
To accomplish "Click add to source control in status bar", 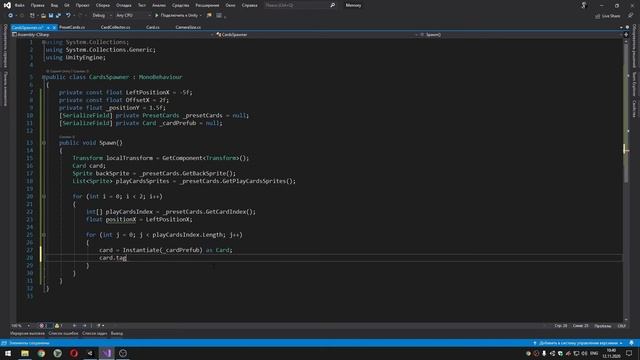I will 578,343.
